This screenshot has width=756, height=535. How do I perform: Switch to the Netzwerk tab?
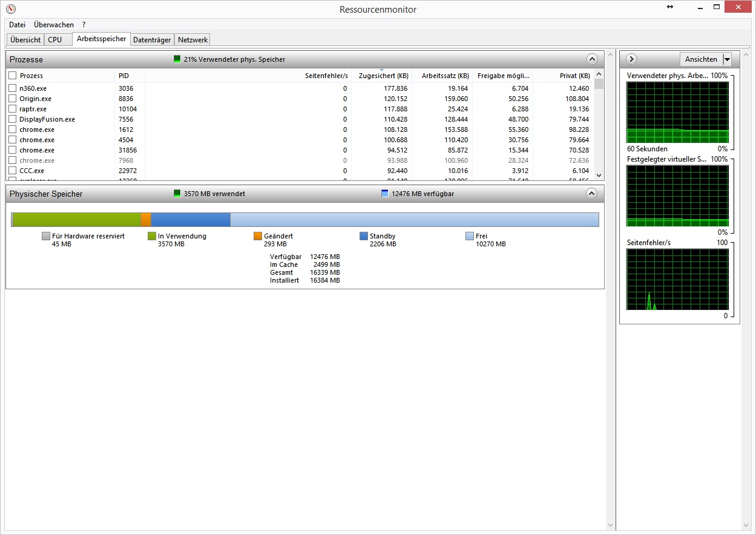(x=192, y=40)
